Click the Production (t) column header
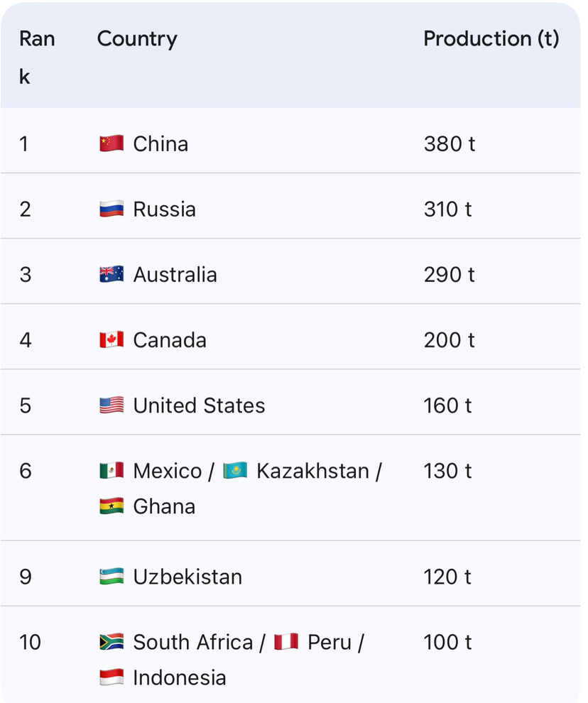 491,39
